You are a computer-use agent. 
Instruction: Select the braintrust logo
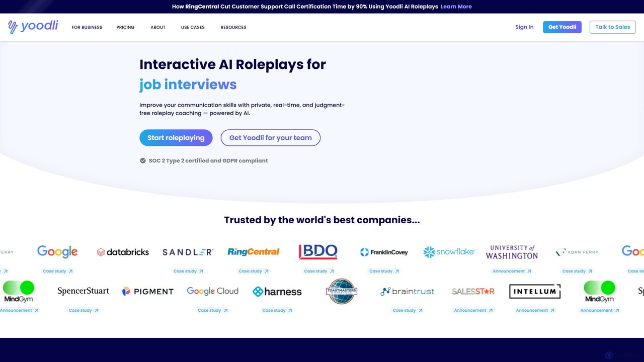coord(407,291)
